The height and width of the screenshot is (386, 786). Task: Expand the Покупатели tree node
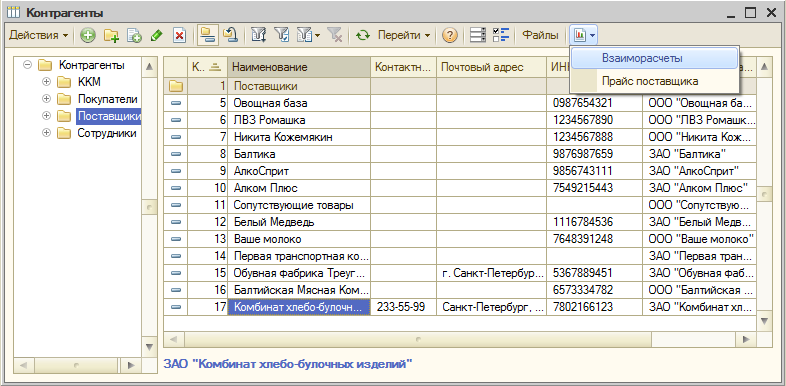47,99
